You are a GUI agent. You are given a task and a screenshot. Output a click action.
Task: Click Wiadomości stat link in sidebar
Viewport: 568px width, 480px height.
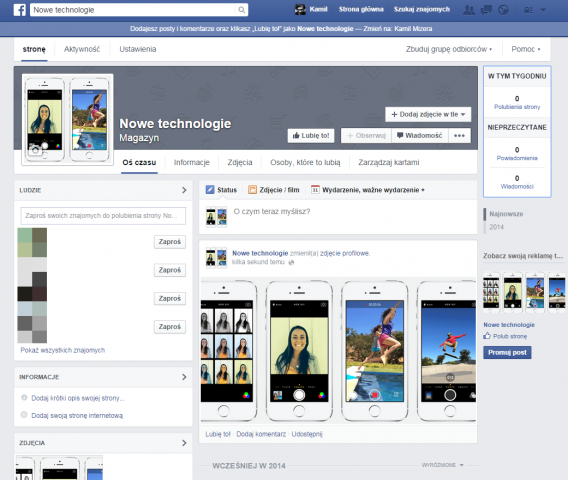coord(517,187)
